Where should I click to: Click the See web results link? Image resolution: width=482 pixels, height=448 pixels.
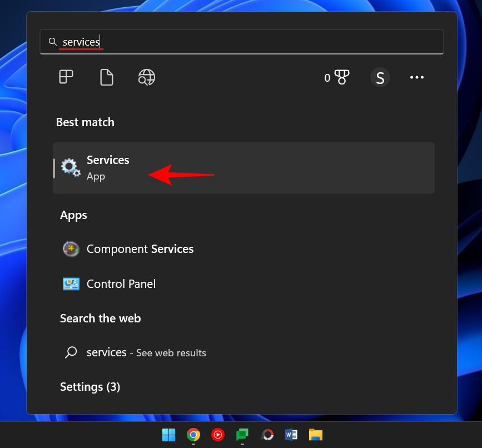click(x=171, y=352)
